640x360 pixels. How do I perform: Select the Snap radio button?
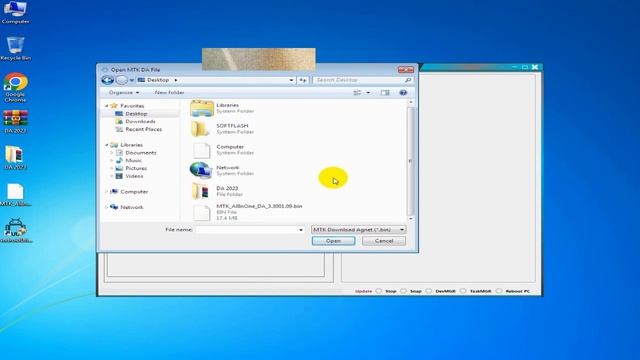(403, 291)
